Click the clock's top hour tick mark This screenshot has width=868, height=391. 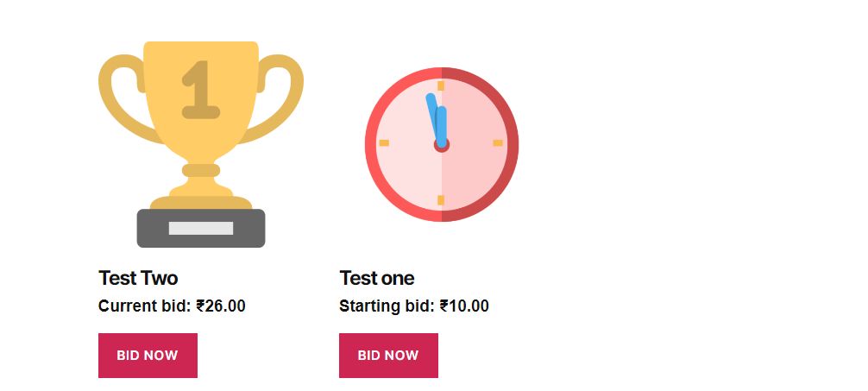pos(441,85)
